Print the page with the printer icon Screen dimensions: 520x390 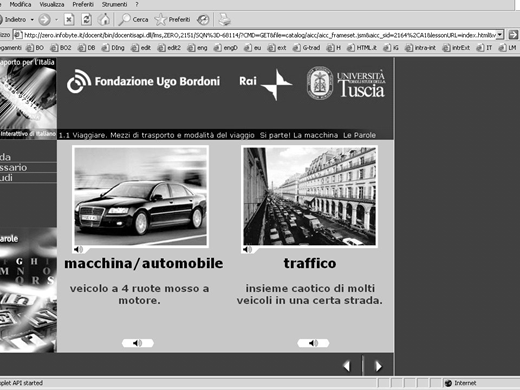pyautogui.click(x=225, y=20)
